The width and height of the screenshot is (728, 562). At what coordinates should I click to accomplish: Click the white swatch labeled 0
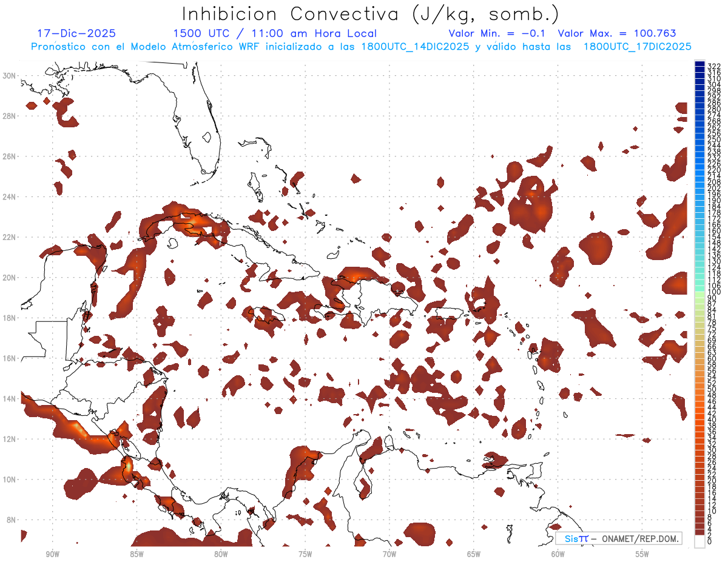tap(699, 542)
